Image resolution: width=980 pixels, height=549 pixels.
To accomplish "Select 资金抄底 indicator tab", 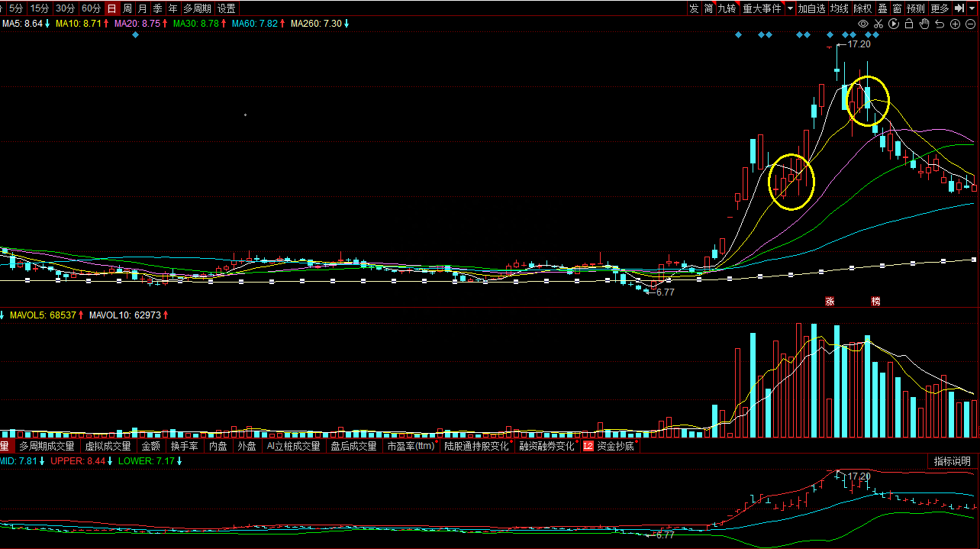I will pos(611,446).
